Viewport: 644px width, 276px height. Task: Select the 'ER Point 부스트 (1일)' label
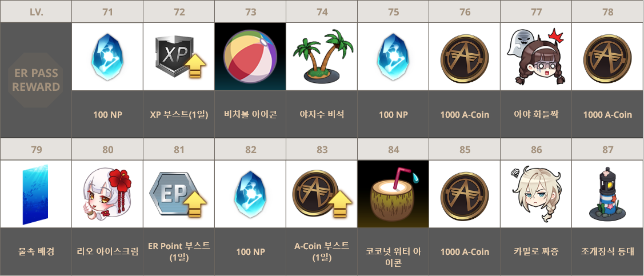pyautogui.click(x=179, y=252)
